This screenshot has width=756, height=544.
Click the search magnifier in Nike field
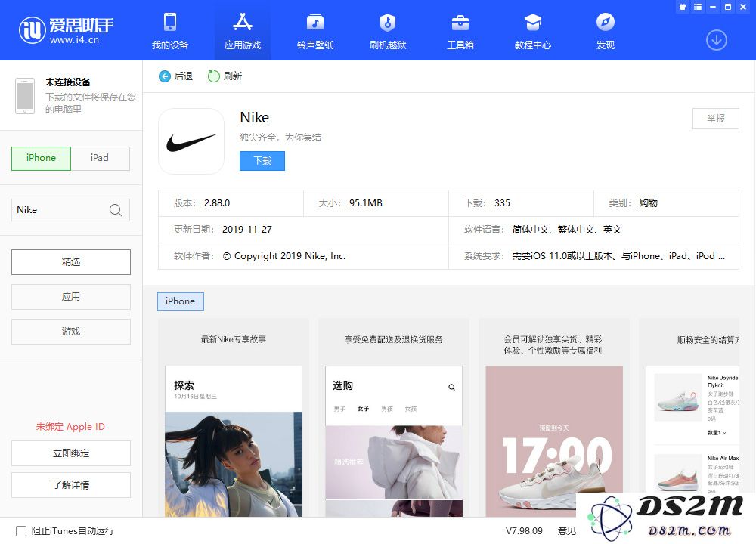tap(115, 210)
